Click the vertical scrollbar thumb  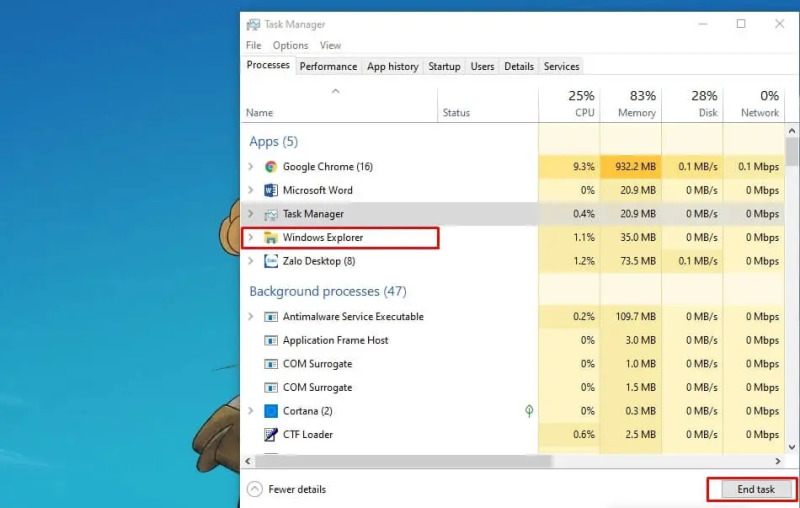click(792, 151)
